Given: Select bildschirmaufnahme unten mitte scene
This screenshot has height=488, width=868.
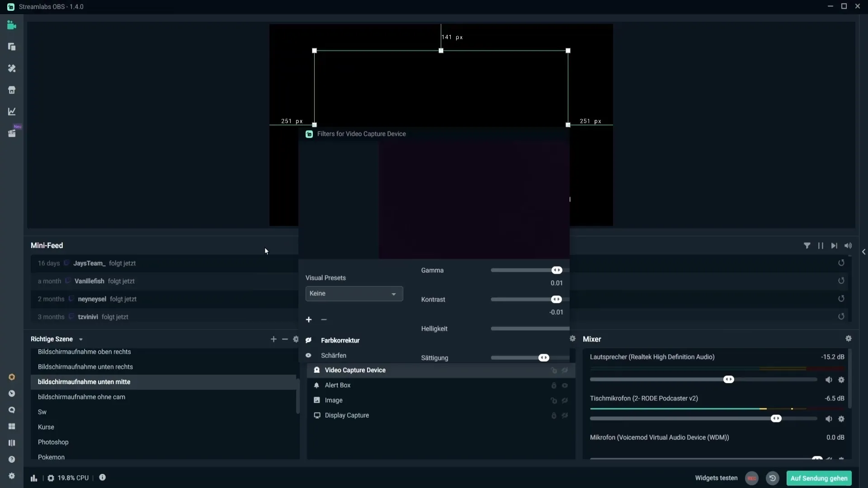Looking at the screenshot, I should 84,381.
